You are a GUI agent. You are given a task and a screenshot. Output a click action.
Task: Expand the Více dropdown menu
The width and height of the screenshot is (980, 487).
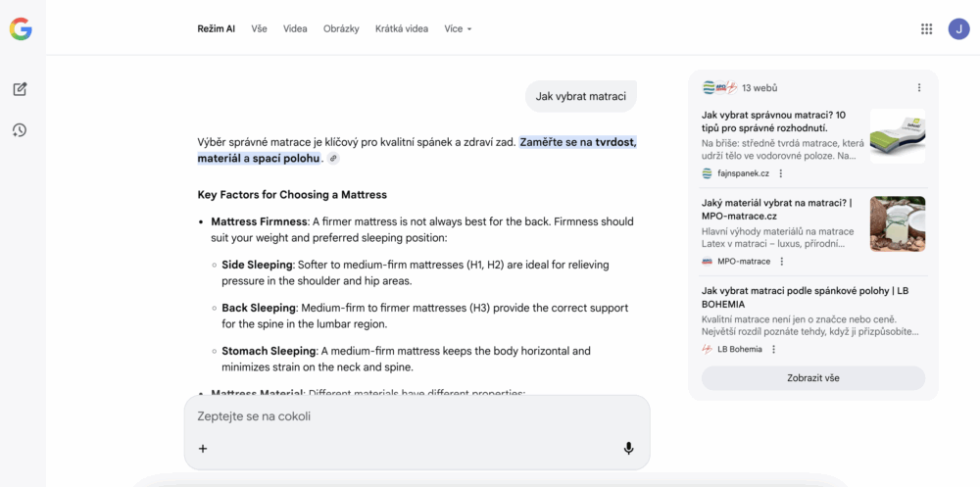click(x=458, y=29)
